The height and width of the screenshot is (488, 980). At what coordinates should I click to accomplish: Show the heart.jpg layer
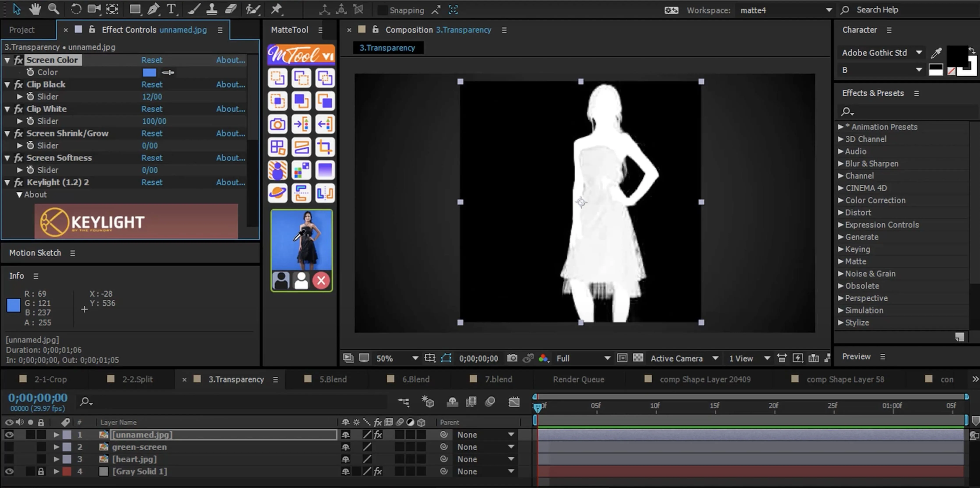click(9, 459)
